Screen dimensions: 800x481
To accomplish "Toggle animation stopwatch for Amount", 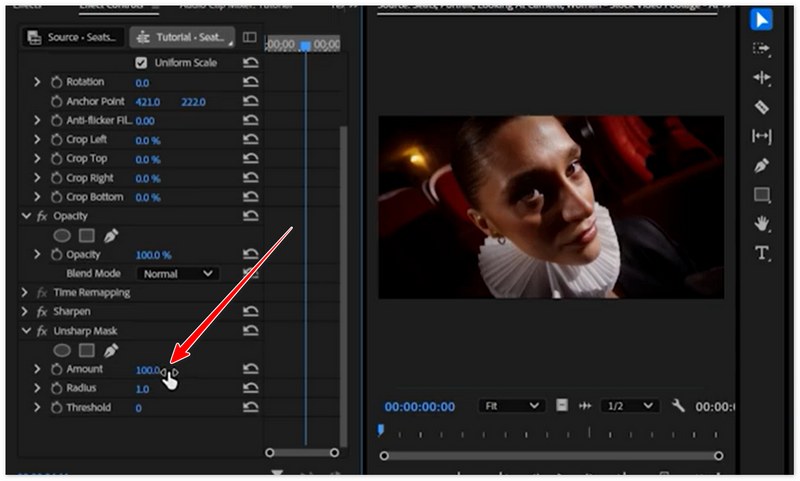I will [x=56, y=370].
